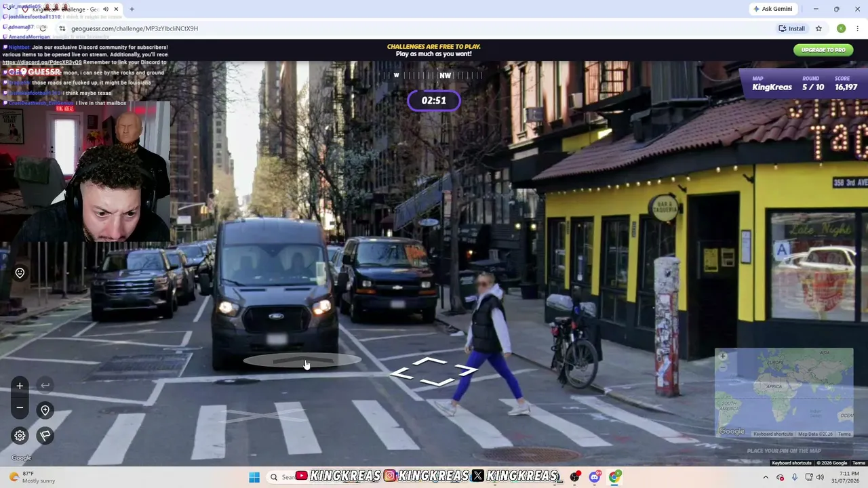Screen dimensions: 868x488
Task: Zoom in on the guess mini-map
Action: (x=722, y=356)
